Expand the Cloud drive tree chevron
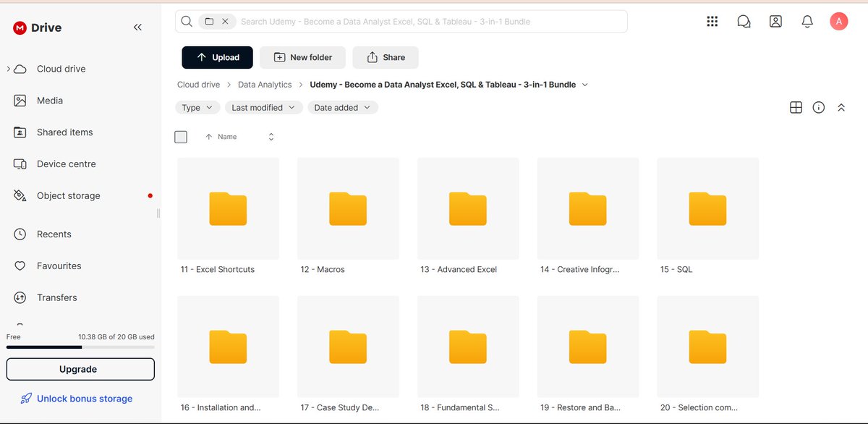This screenshot has height=424, width=868. click(x=8, y=69)
